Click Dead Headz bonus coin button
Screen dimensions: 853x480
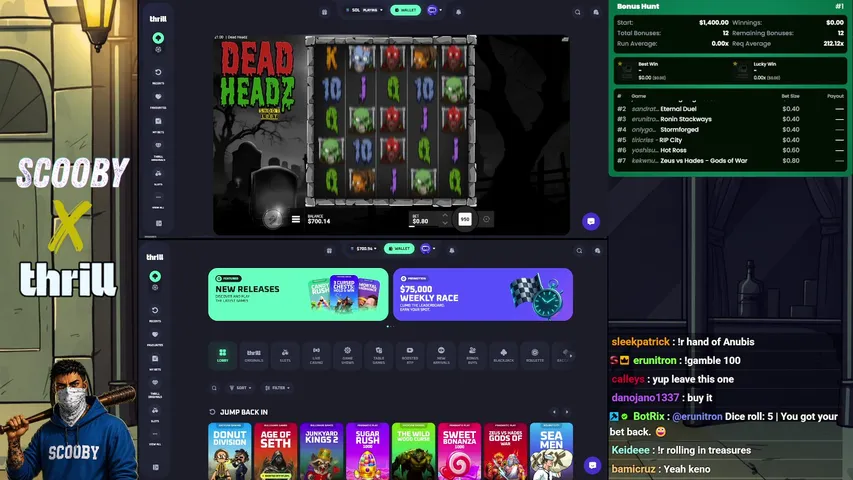tap(273, 219)
